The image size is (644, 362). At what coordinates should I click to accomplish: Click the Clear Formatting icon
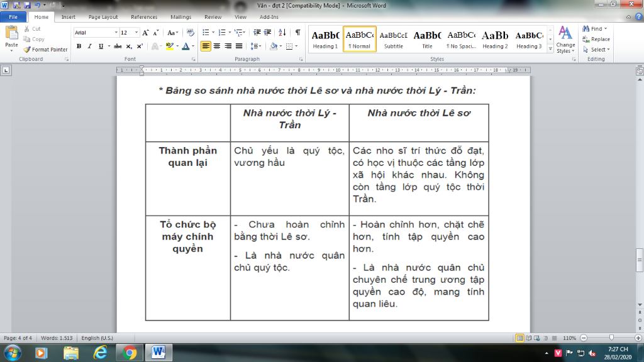(190, 33)
